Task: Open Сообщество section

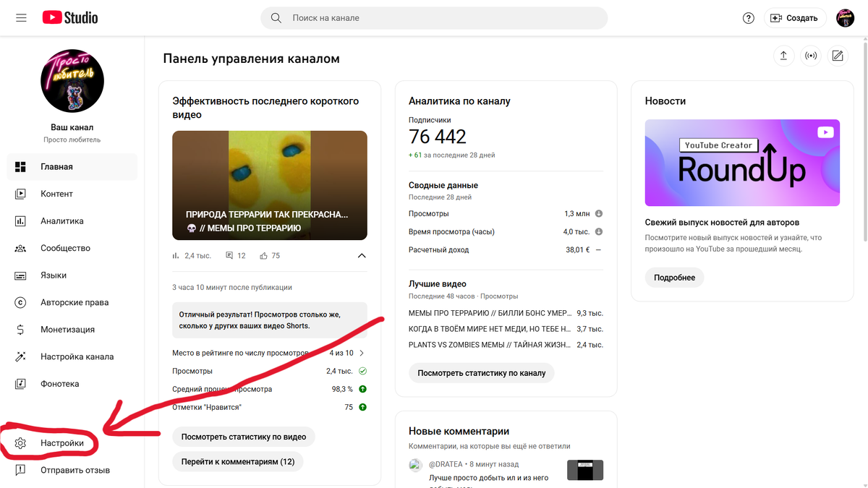Action: pos(72,248)
